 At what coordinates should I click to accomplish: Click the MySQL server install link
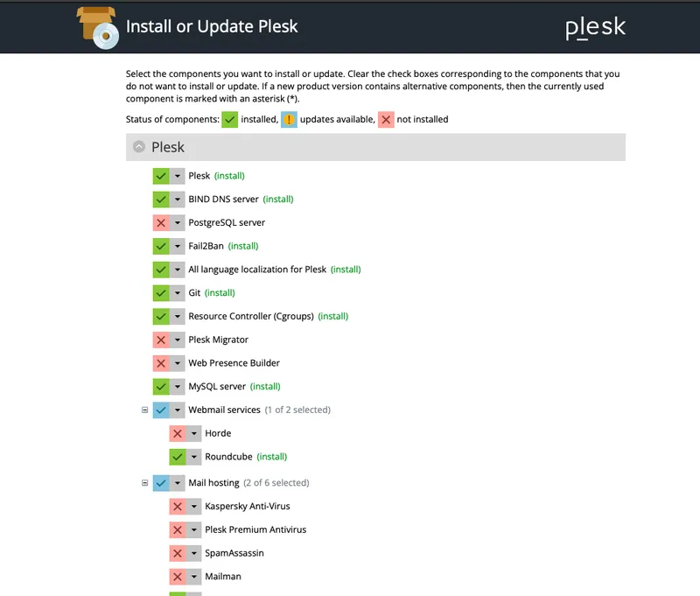click(265, 386)
